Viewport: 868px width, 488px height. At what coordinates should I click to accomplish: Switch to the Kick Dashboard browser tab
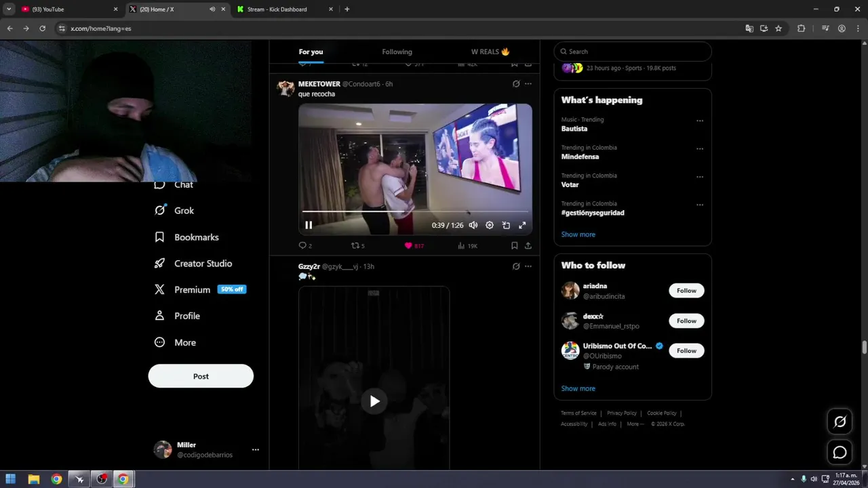[x=285, y=9]
